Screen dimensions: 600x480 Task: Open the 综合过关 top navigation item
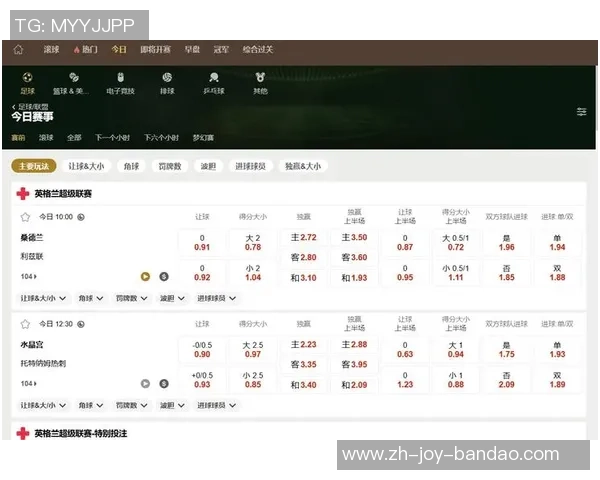pos(258,49)
